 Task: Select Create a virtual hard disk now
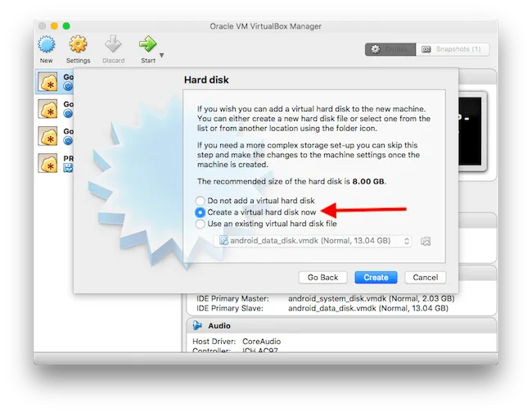click(x=201, y=212)
